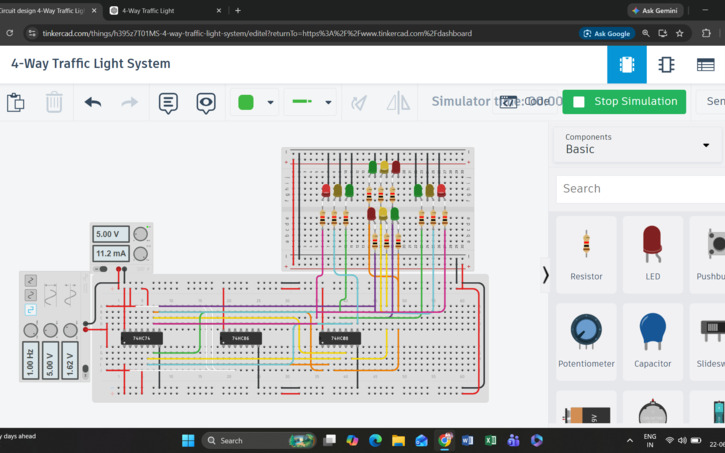
Task: Open the Windows Start menu
Action: 188,441
